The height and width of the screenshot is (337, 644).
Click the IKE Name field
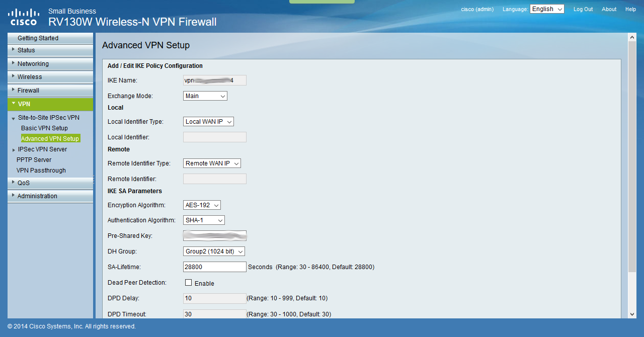pos(215,80)
